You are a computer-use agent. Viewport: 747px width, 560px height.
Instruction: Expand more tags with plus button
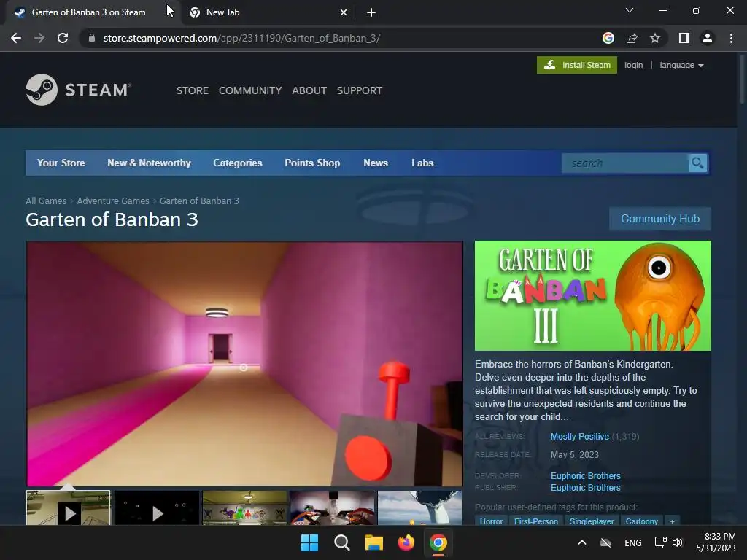coord(672,521)
